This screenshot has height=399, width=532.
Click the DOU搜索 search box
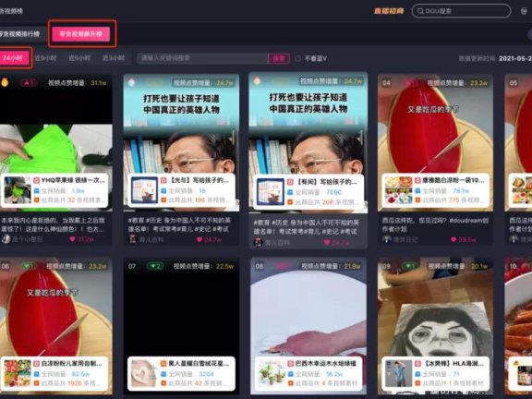tap(461, 11)
